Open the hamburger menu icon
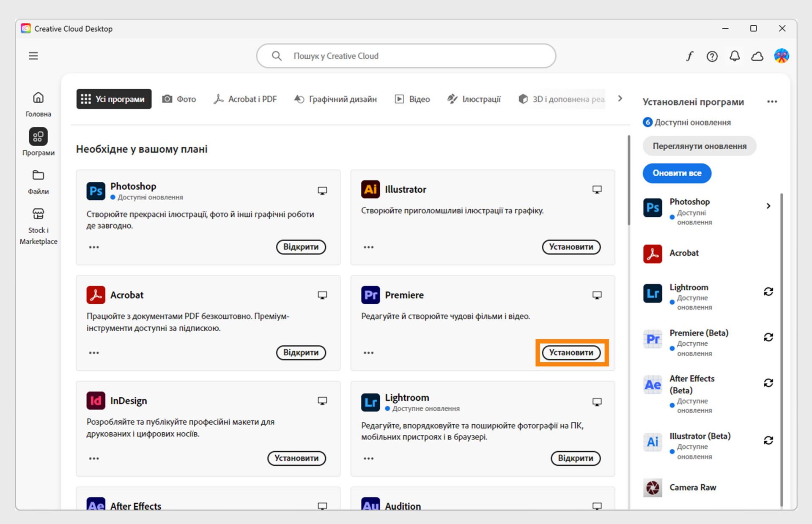The image size is (812, 524). pos(33,56)
